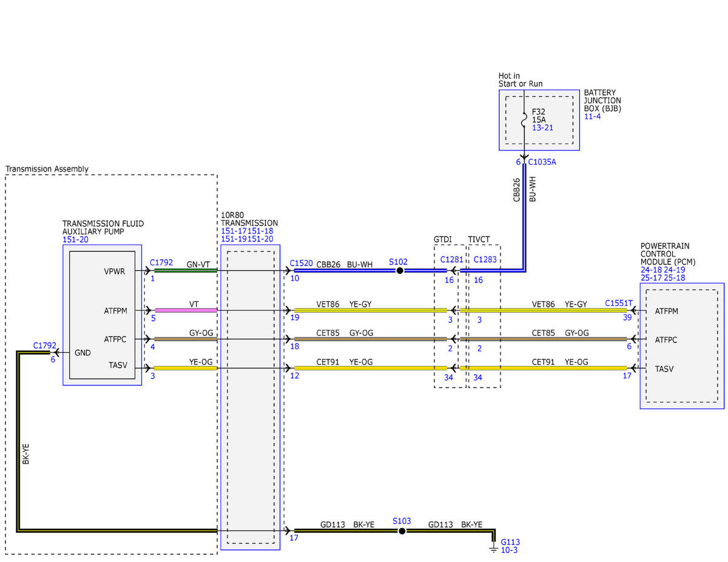Click the Battery Junction Box (BJB) title
This screenshot has height=562, width=728.
(602, 101)
